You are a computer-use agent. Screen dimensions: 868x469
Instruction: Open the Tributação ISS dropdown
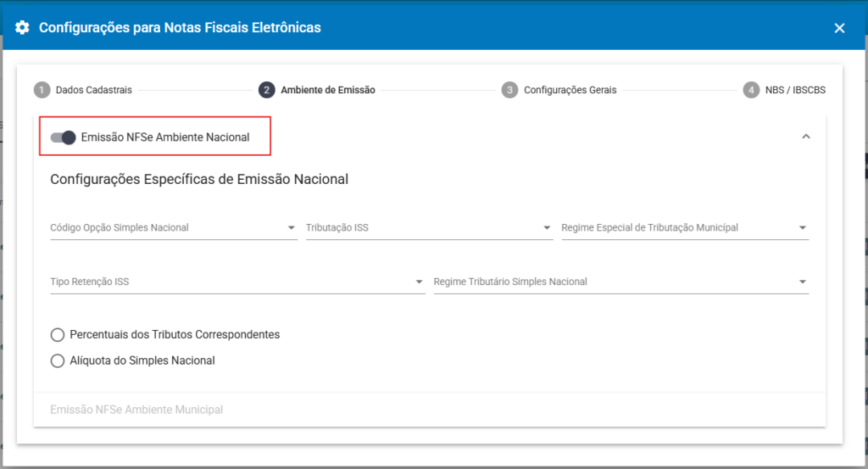click(428, 228)
